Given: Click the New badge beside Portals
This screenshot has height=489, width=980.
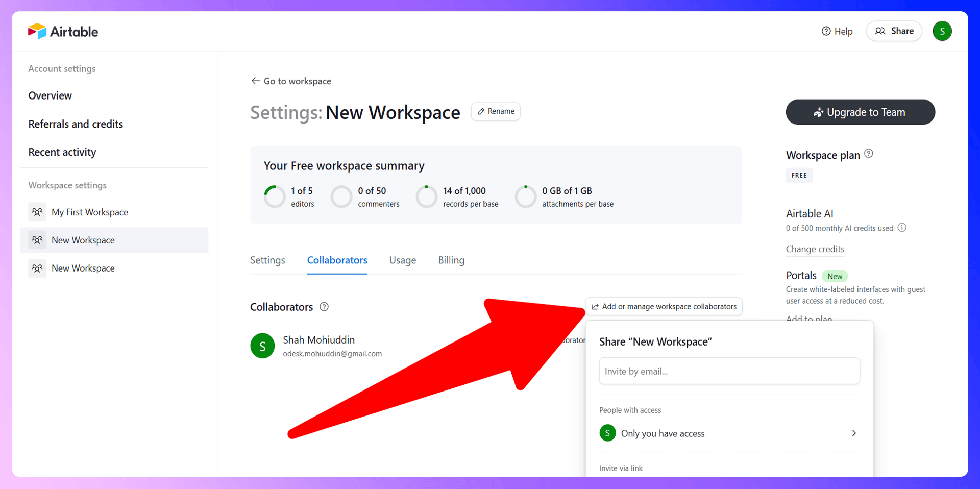Looking at the screenshot, I should 835,276.
